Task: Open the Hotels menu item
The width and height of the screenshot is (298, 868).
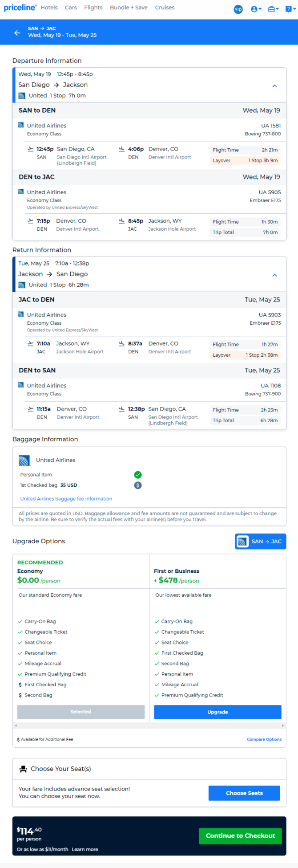Action: (49, 8)
